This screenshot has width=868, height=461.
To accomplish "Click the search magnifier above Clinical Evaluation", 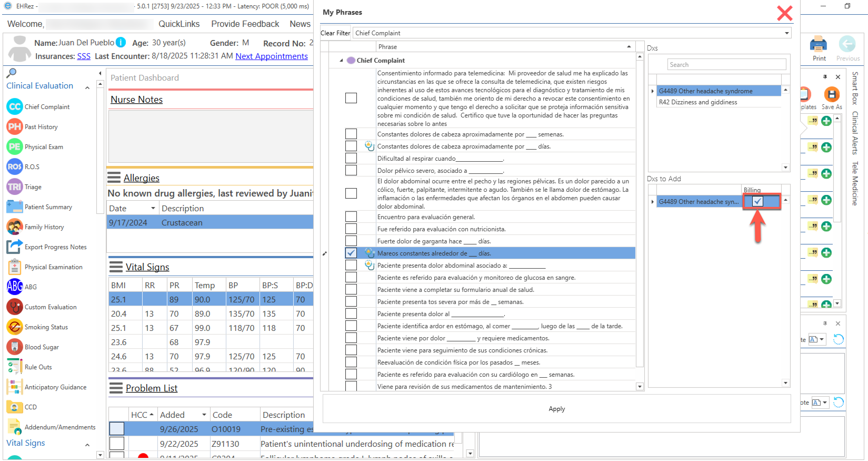I will (x=12, y=72).
